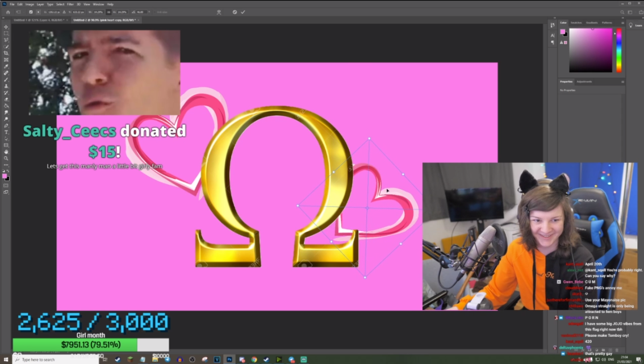The width and height of the screenshot is (644, 364).
Task: Select the Horizontal Type tool
Action: pyautogui.click(x=6, y=132)
